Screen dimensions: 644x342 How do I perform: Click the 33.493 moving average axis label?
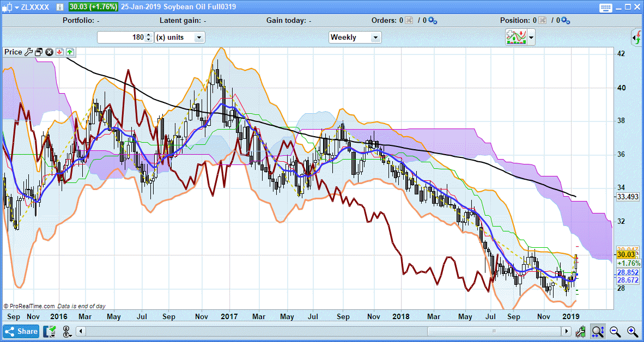click(x=628, y=197)
